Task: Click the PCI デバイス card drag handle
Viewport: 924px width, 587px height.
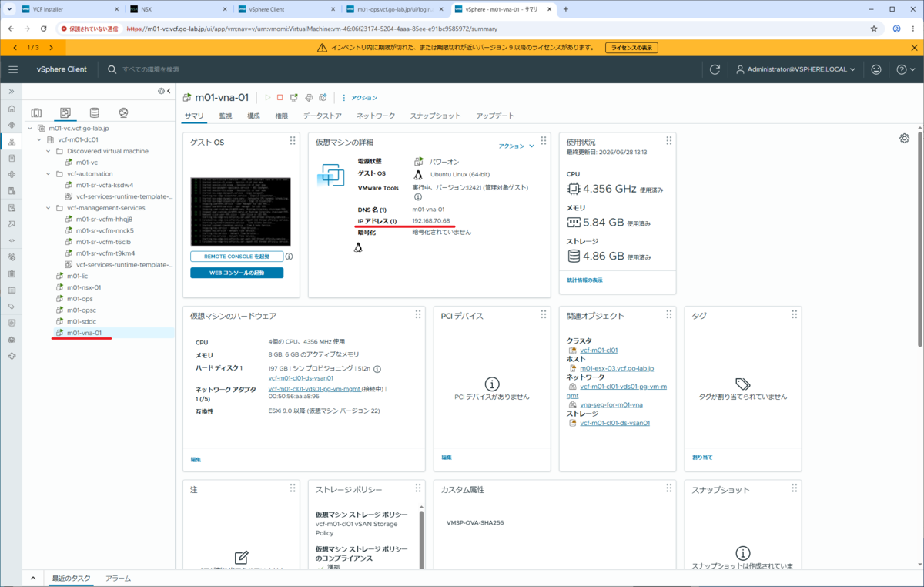Action: click(x=543, y=315)
